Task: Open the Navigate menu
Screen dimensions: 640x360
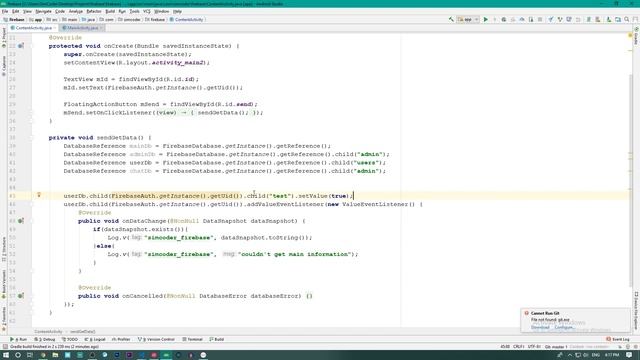Action: point(43,11)
